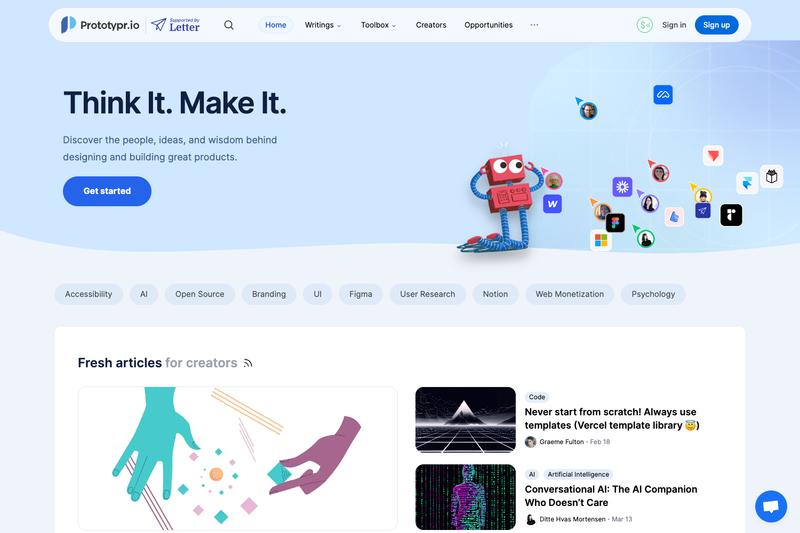
Task: Select the Psychology topic pill
Action: [653, 294]
